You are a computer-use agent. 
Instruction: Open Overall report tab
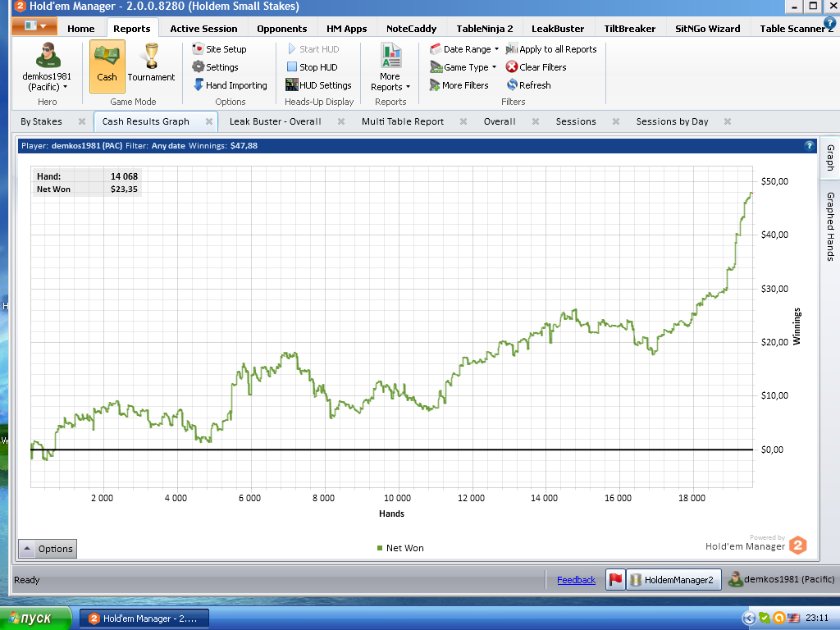[x=500, y=121]
